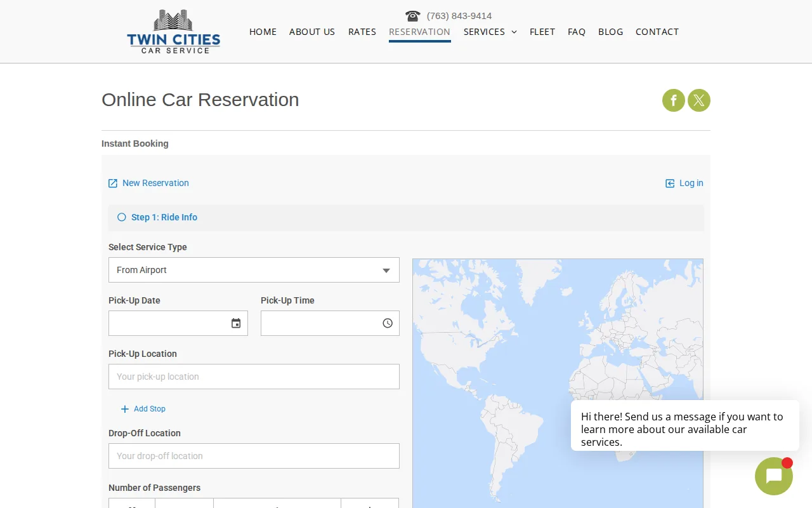Open the Facebook share icon
This screenshot has width=812, height=508.
point(674,100)
